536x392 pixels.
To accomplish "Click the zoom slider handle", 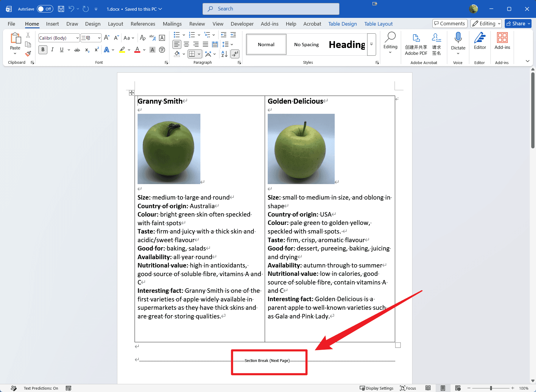I will click(491, 388).
